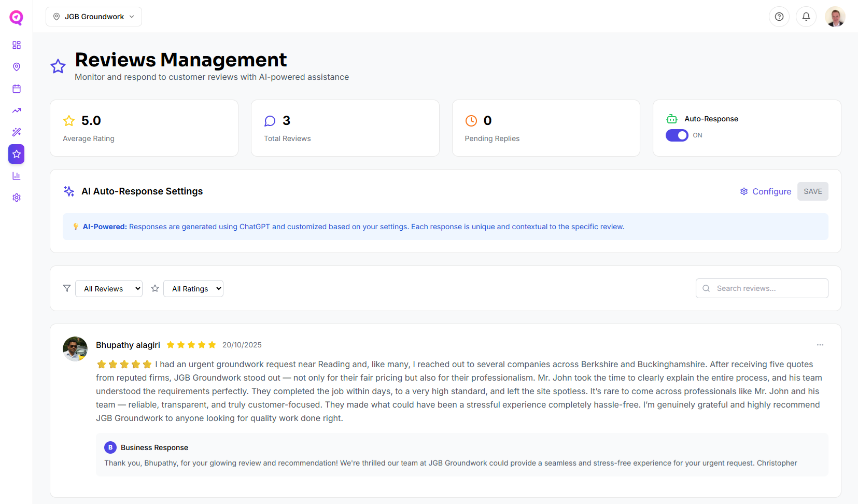This screenshot has height=504, width=858.
Task: Click the user profile avatar at top right
Action: [835, 16]
